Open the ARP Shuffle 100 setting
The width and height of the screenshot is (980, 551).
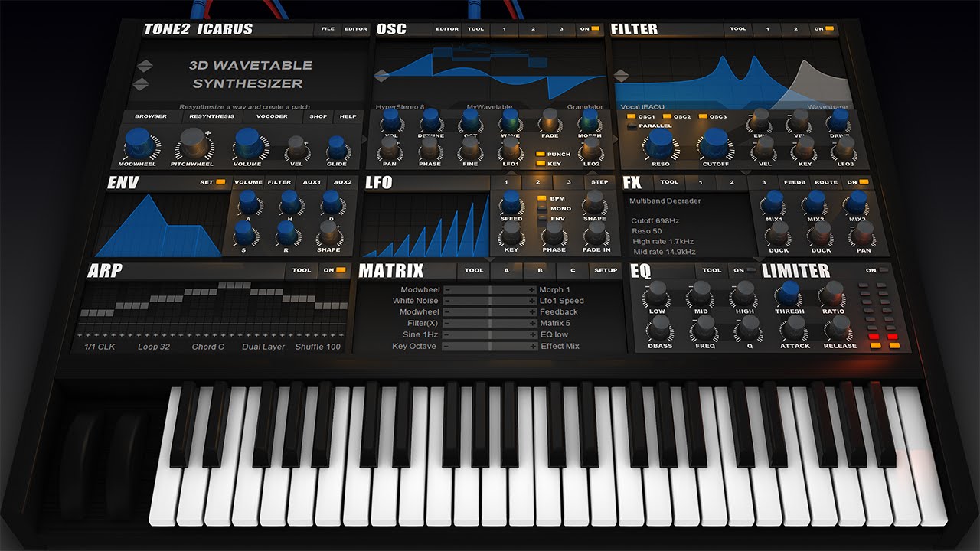click(x=318, y=347)
